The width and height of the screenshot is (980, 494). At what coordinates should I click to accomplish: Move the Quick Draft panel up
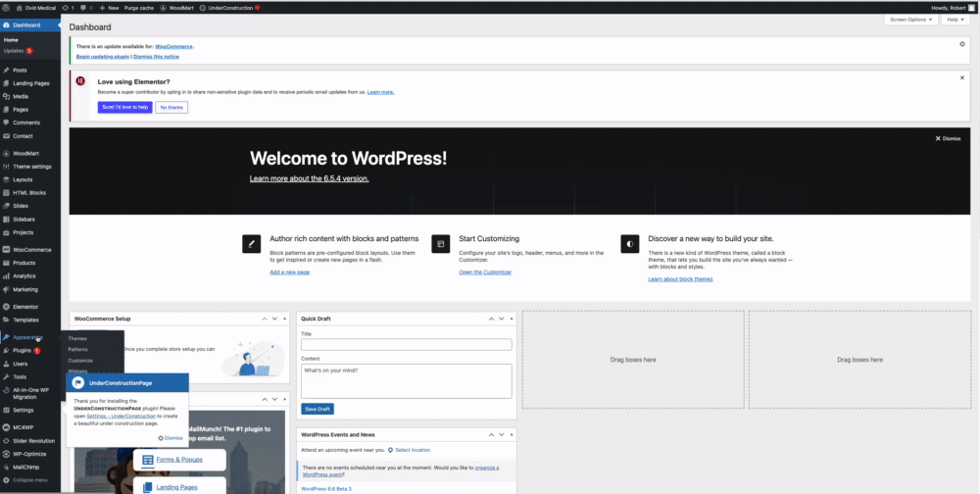pyautogui.click(x=491, y=319)
